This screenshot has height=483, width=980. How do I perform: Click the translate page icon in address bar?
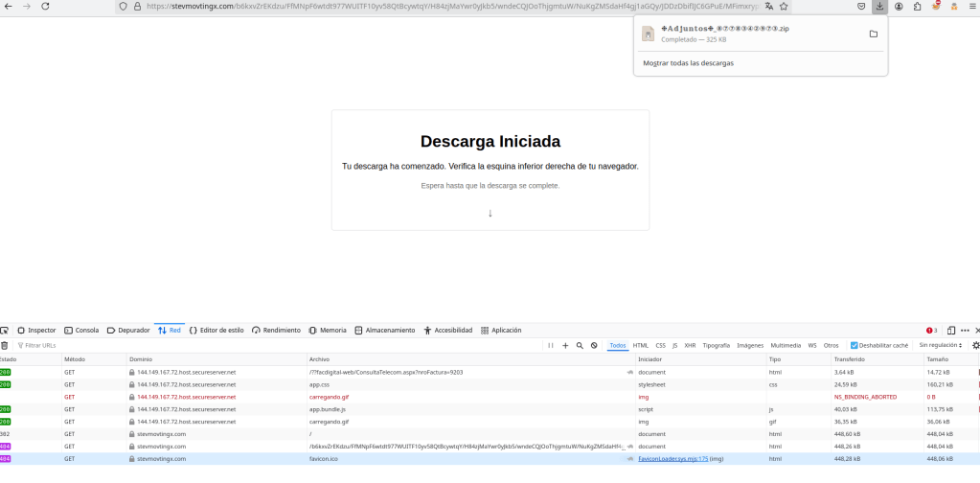tap(769, 6)
